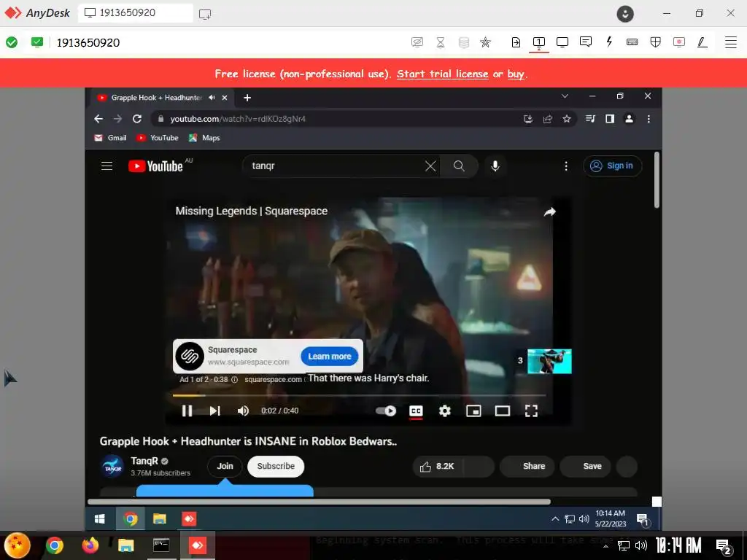The image size is (747, 560).
Task: Toggle Chrome side panel
Action: coord(610,119)
